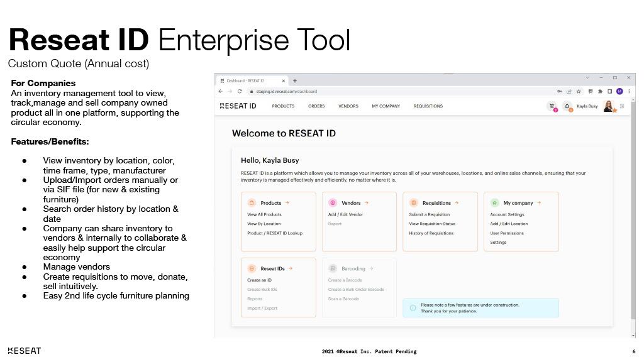Reload the page with the refresh icon
Screen dimensions: 644x362
click(240, 92)
